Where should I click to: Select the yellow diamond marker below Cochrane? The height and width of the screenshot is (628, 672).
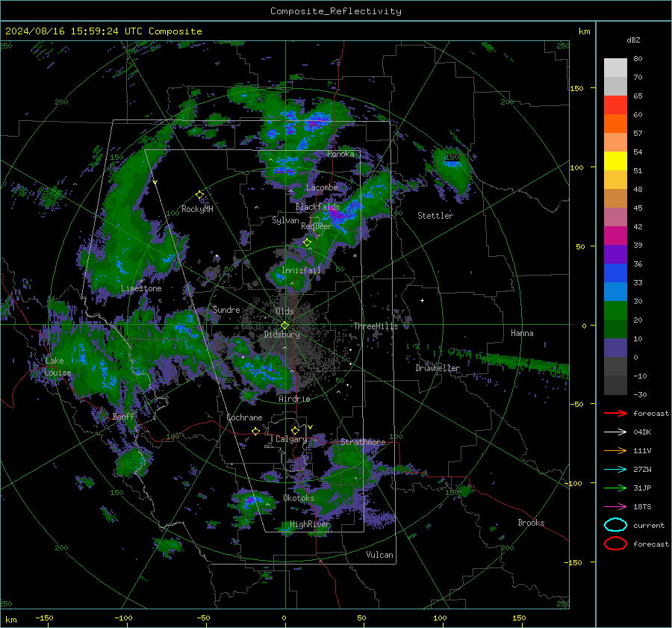pos(255,431)
